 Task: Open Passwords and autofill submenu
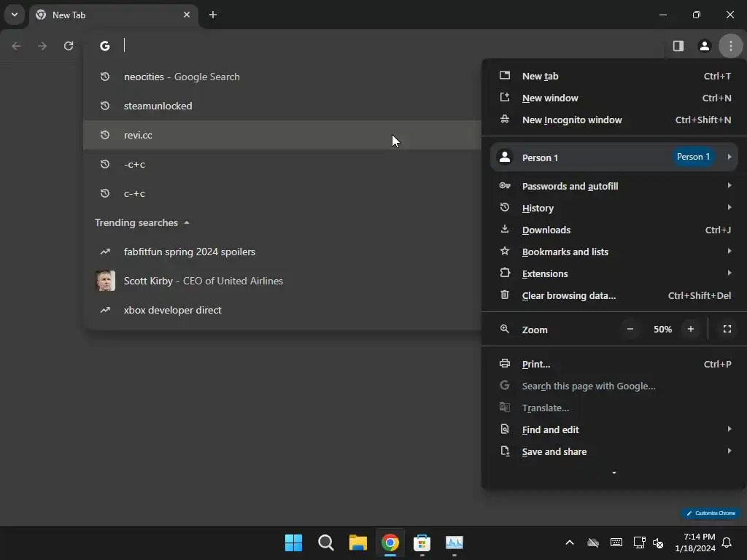[614, 186]
